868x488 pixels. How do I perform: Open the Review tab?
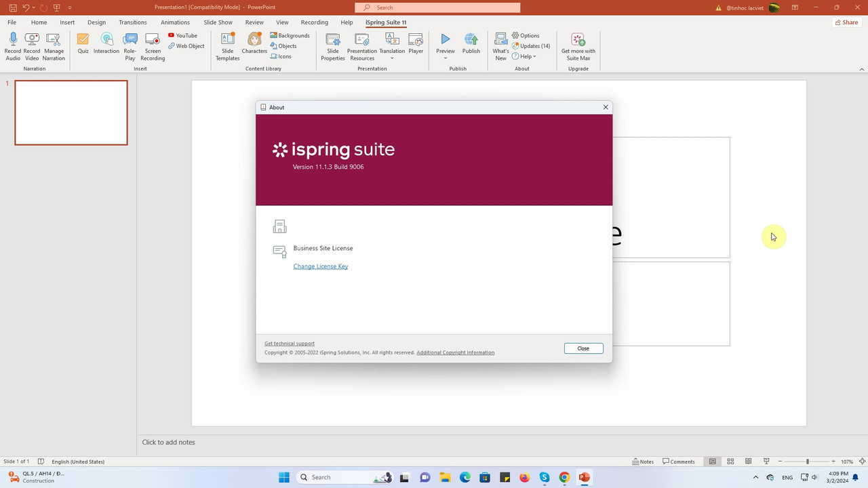(254, 22)
